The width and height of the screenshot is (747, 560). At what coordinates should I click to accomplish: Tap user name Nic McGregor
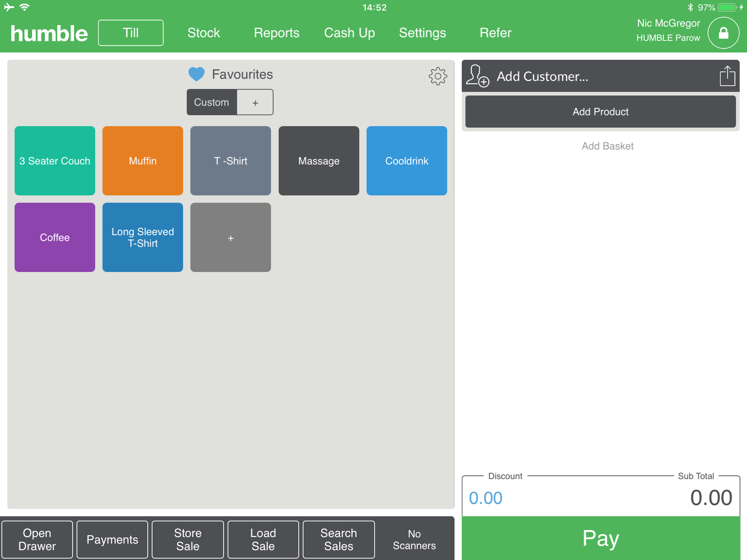(x=669, y=23)
